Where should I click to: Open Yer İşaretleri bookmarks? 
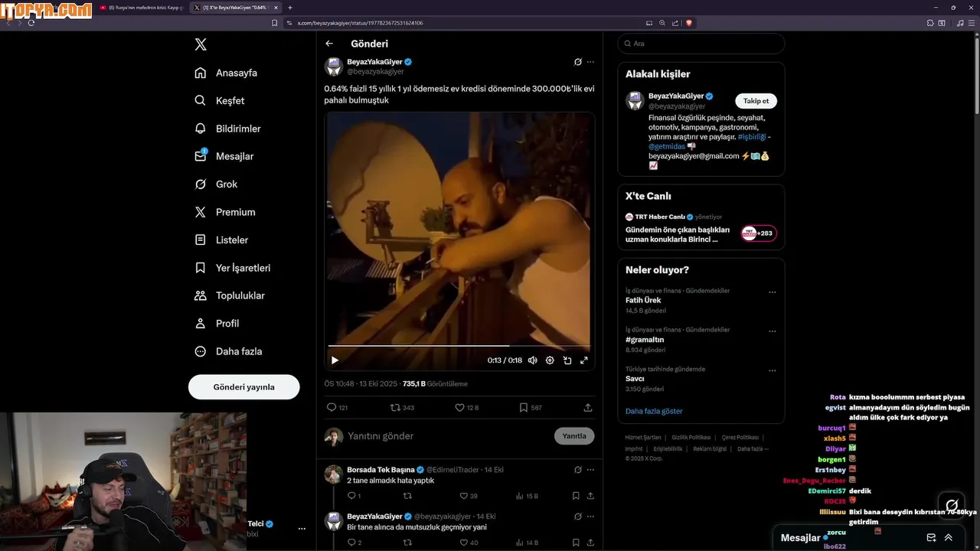click(x=233, y=268)
